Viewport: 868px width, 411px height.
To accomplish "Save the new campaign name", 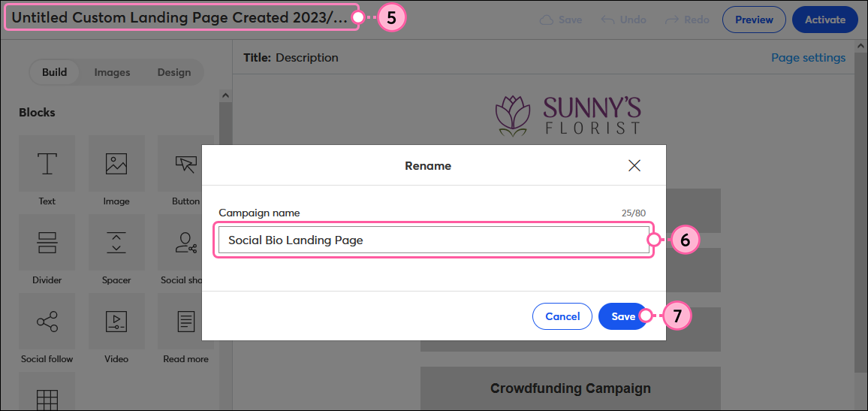I will [622, 316].
